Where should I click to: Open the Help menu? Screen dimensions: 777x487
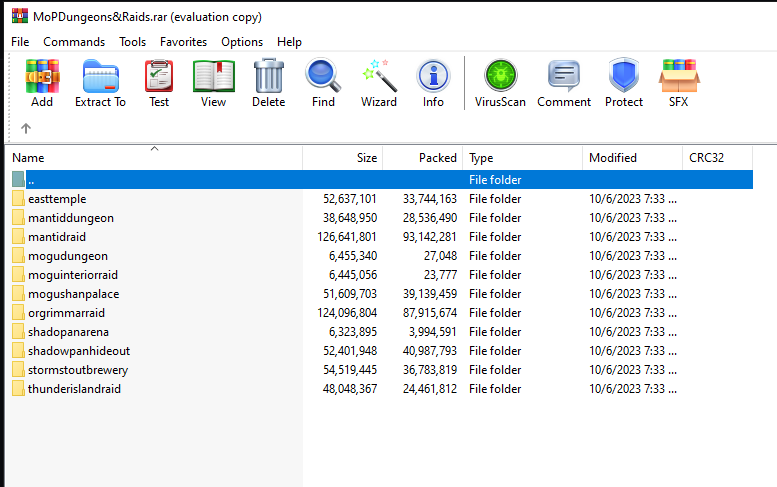pos(289,42)
